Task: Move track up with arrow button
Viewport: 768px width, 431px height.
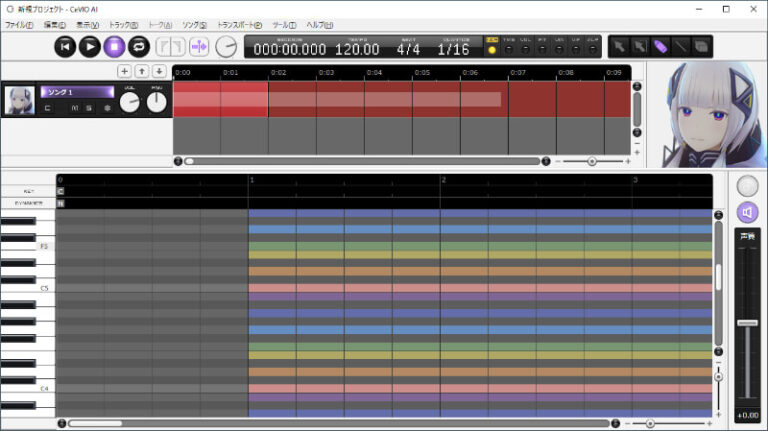Action: [142, 71]
